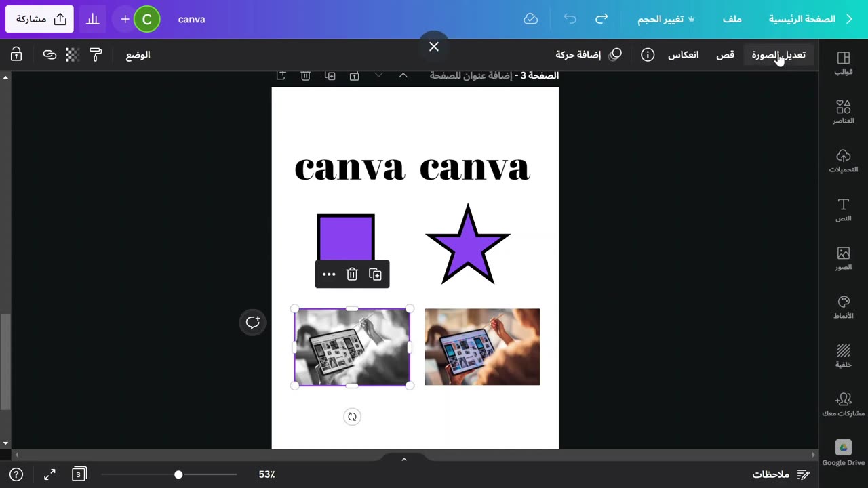Click the vertical scrollbar down arrow
The height and width of the screenshot is (488, 868).
5,443
